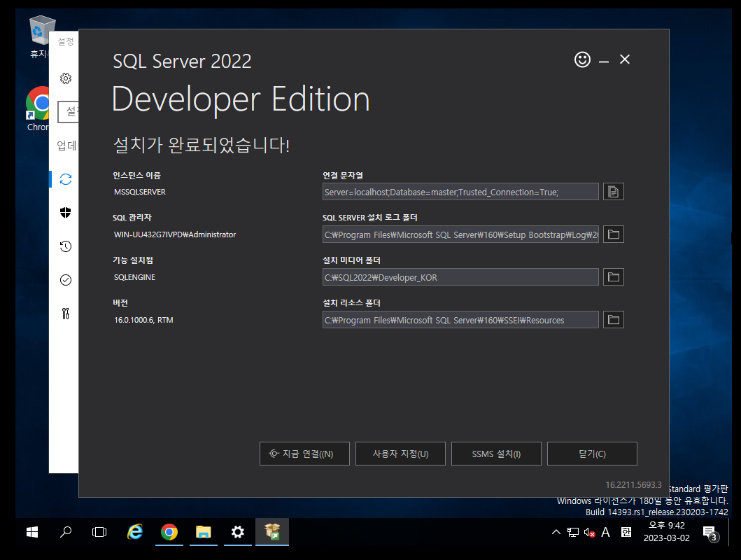
Task: Click the muted volume tray icon
Action: tap(589, 533)
